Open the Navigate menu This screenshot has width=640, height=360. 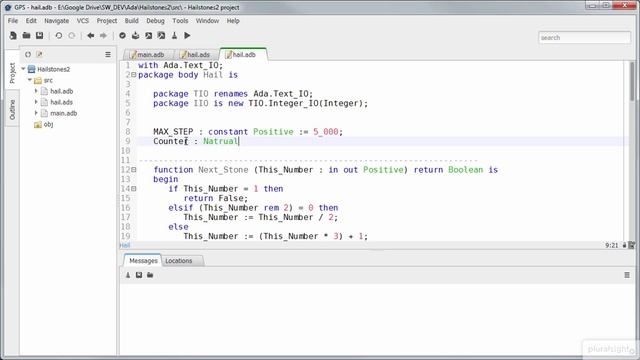point(56,21)
